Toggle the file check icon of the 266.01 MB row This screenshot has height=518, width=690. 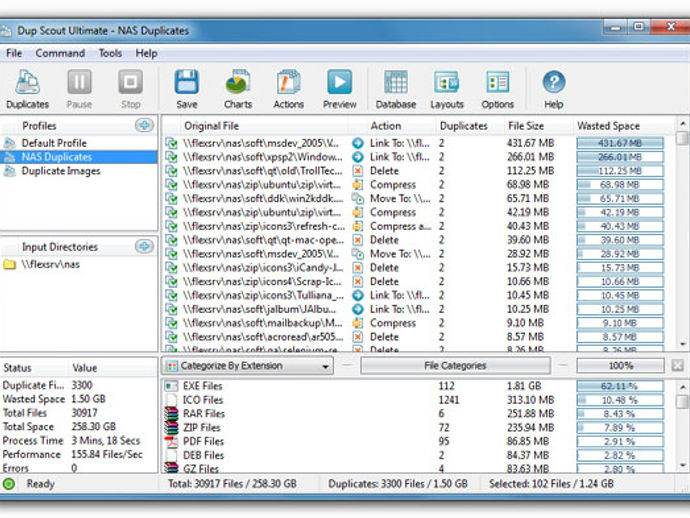[171, 157]
